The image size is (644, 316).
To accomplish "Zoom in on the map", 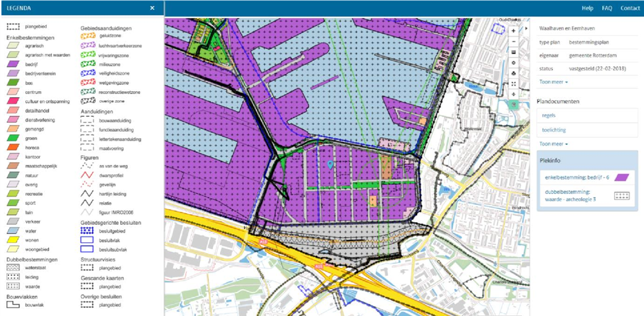I will pos(514,31).
